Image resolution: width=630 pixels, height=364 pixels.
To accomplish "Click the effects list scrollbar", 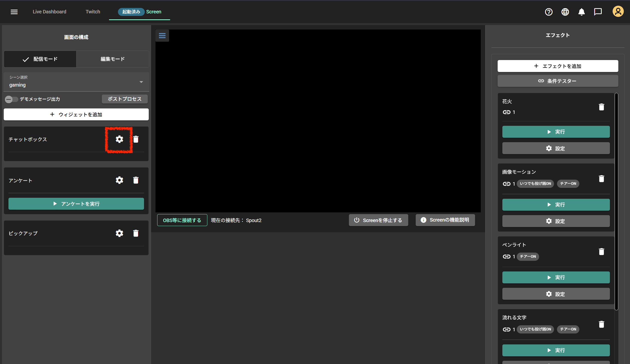I will (616, 202).
